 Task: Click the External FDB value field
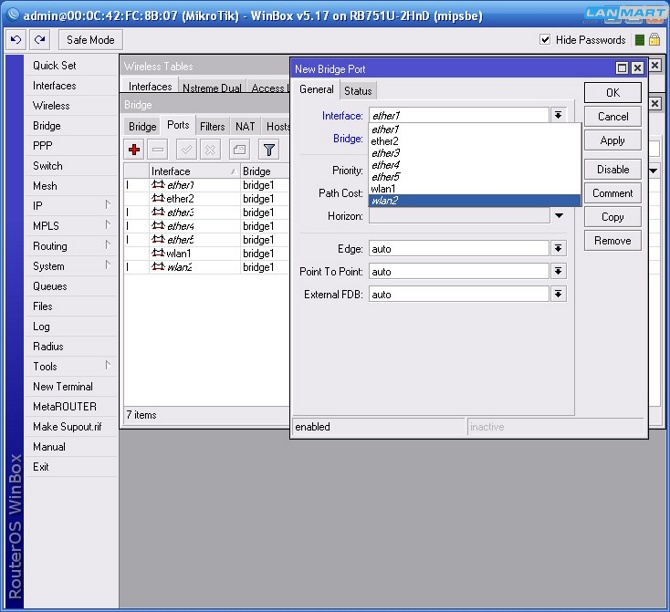point(459,294)
